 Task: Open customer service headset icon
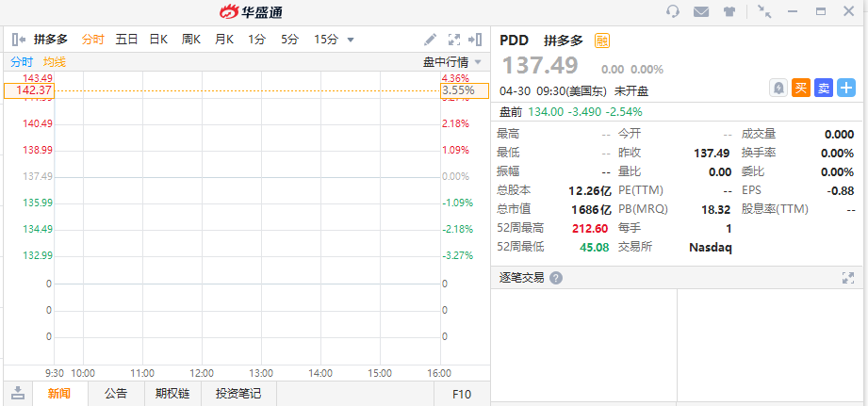tap(673, 11)
